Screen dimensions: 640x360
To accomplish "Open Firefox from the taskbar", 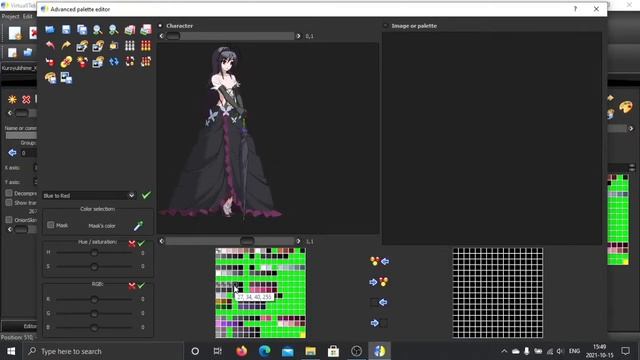I will pyautogui.click(x=242, y=351).
